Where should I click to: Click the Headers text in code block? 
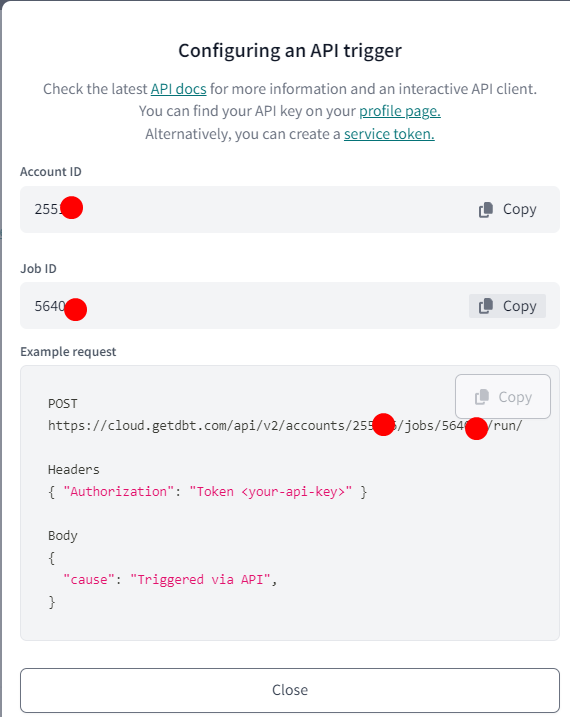tap(74, 470)
